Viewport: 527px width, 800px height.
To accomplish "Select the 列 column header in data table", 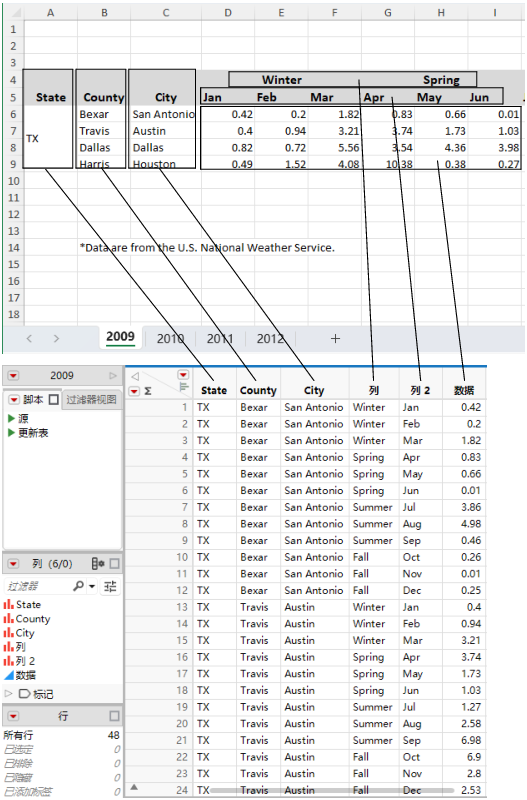I will click(374, 390).
